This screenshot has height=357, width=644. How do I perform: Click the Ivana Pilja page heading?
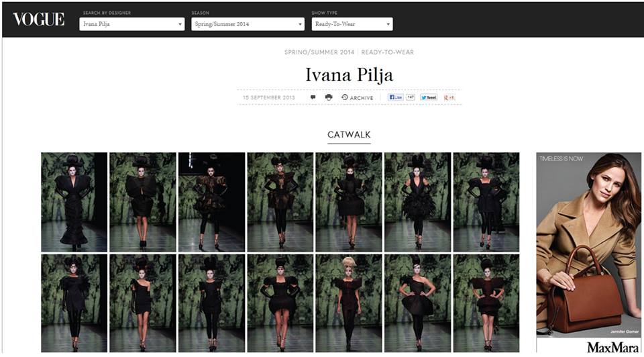coord(349,74)
